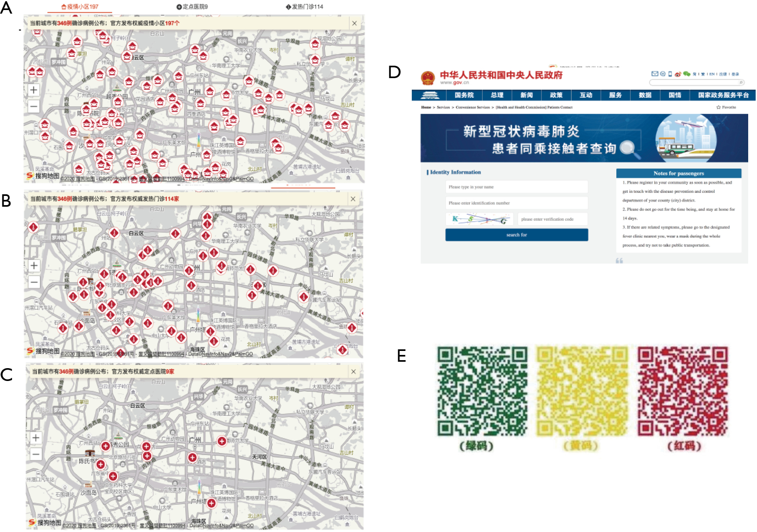Select 新闻 in the navigation bar
The image size is (757, 532).
[x=526, y=95]
